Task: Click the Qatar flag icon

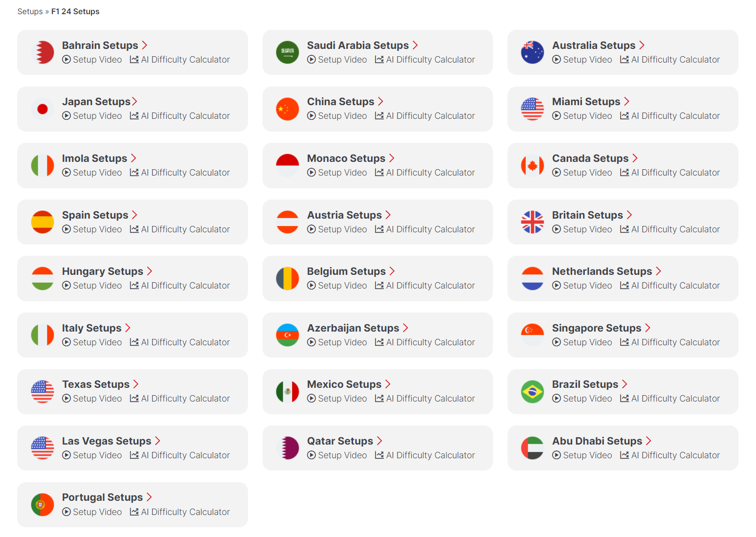Action: [x=288, y=448]
